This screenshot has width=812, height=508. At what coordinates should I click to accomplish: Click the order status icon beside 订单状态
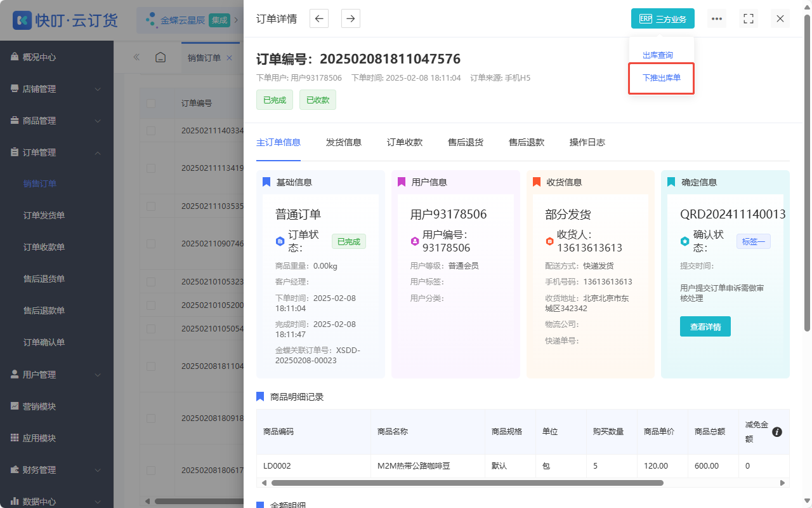click(x=280, y=241)
